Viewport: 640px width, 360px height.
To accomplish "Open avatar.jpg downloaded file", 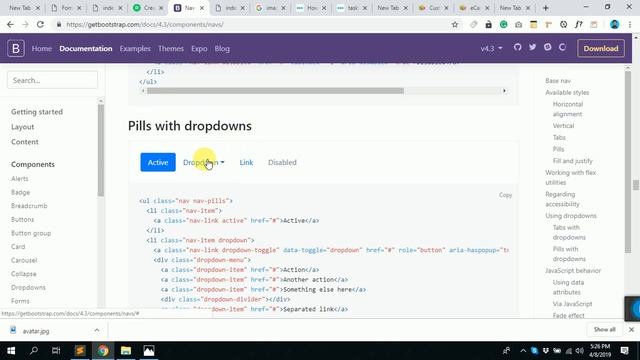I will coord(36,331).
